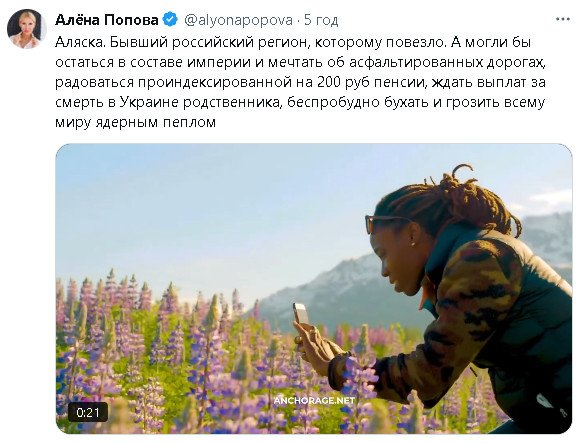584x443 pixels.
Task: Open the Алёна Попова display name
Action: pyautogui.click(x=107, y=20)
